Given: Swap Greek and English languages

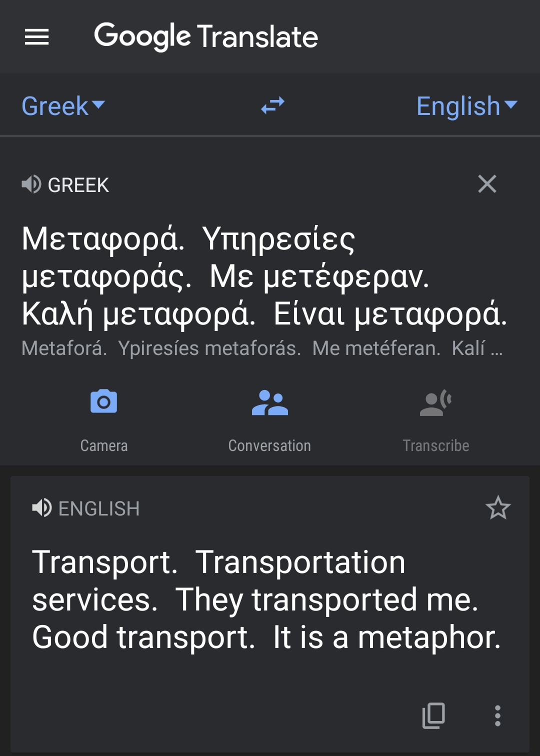Looking at the screenshot, I should coord(272,105).
